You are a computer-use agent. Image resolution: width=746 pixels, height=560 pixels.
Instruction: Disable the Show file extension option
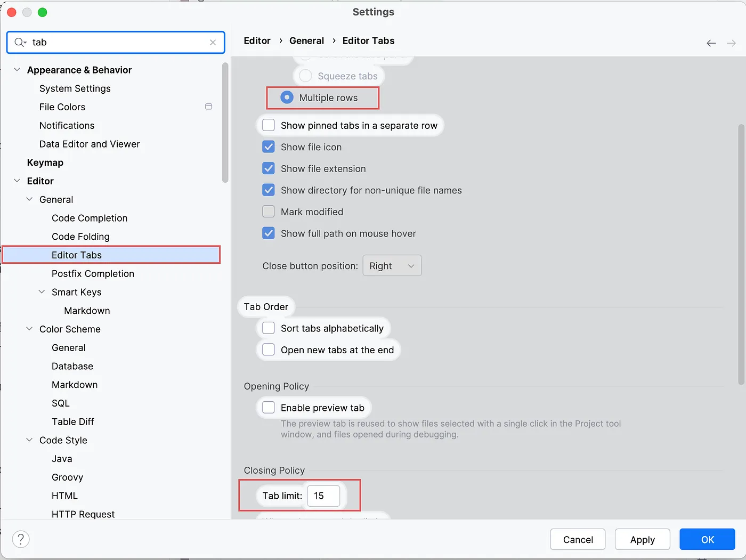click(x=268, y=168)
